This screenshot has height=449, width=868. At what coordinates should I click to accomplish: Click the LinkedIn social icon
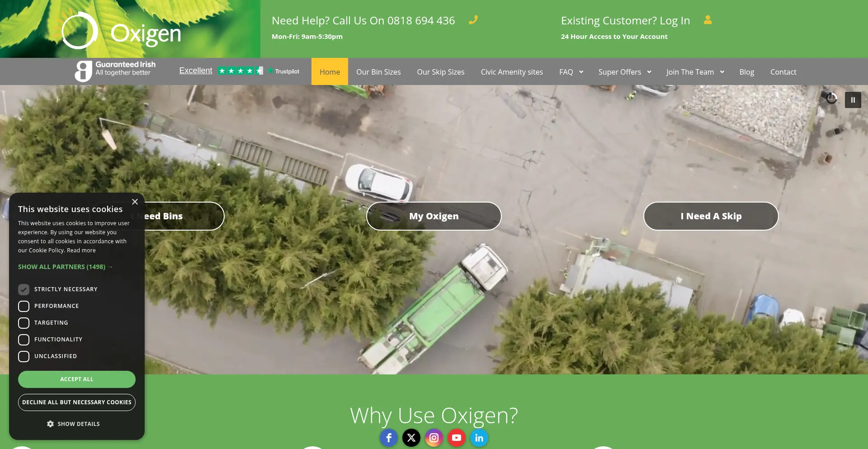click(x=479, y=438)
